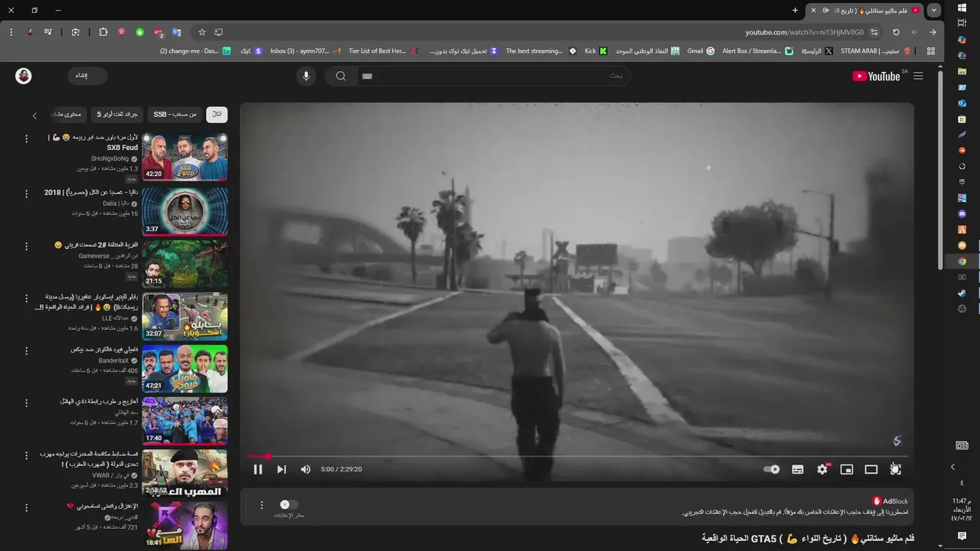The height and width of the screenshot is (551, 980).
Task: Turn on subtitles captions button
Action: [x=798, y=469]
